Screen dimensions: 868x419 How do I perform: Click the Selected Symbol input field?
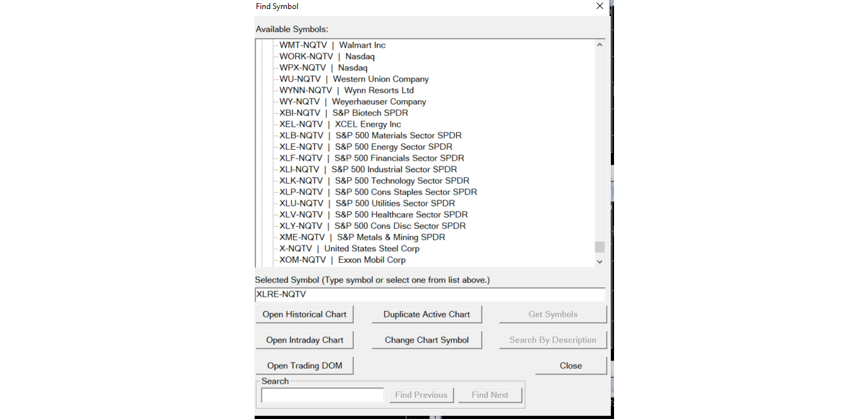point(430,294)
